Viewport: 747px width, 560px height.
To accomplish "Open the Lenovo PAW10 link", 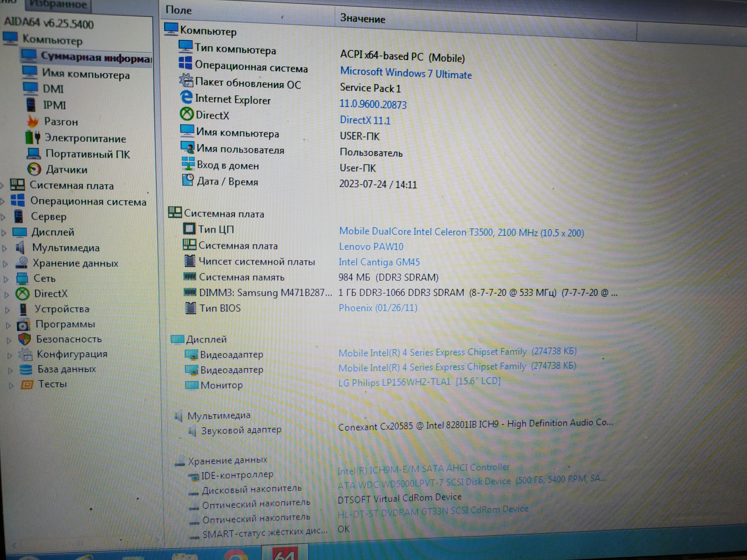I will click(371, 246).
